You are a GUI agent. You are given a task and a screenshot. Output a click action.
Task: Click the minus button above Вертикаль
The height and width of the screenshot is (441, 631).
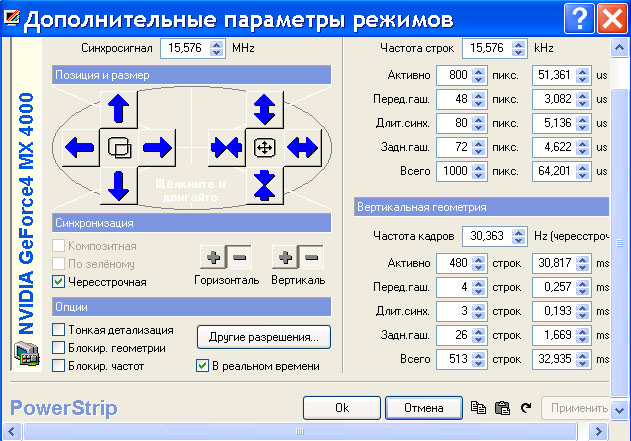click(311, 258)
